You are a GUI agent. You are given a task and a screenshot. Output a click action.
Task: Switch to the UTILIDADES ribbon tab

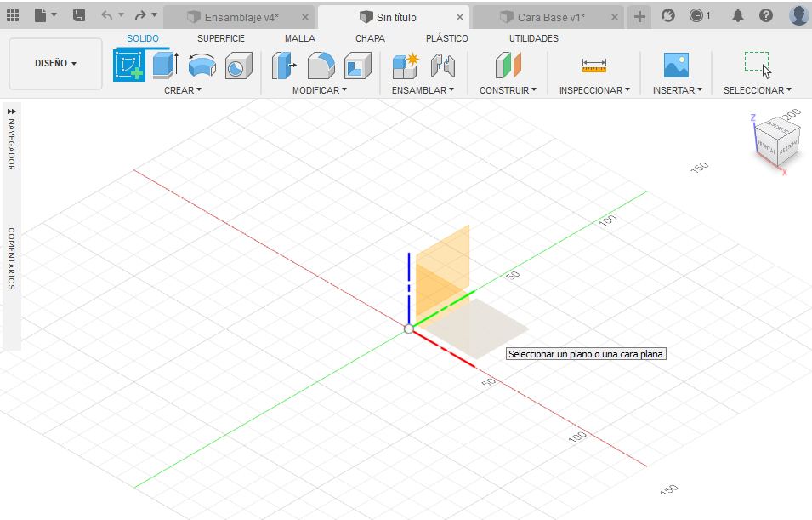pos(533,38)
